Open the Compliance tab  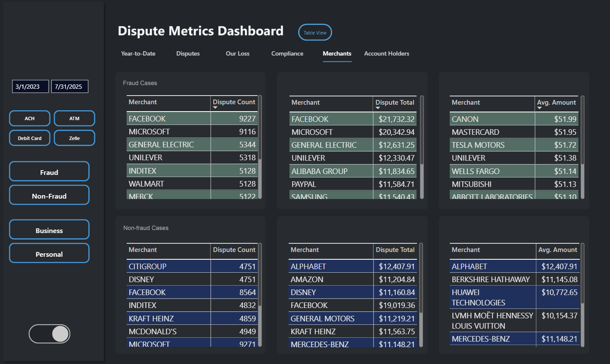tap(287, 53)
